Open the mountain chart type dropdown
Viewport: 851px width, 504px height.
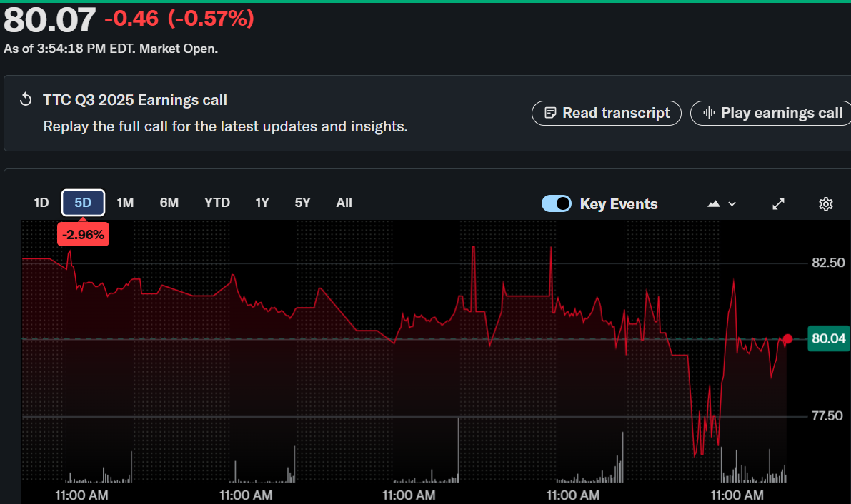(x=722, y=204)
